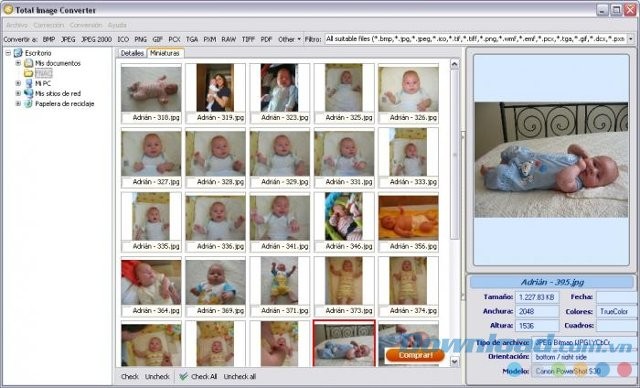
Task: Convert to PXM format
Action: [x=209, y=40]
